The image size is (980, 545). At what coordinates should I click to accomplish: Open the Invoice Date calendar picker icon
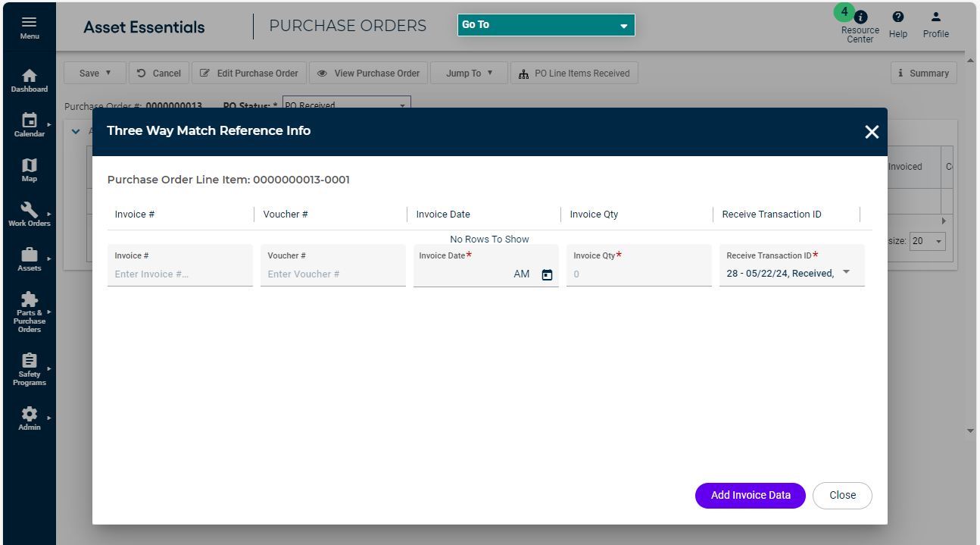[x=547, y=274]
